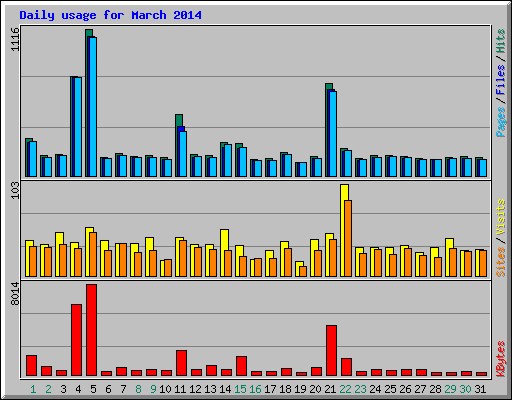The width and height of the screenshot is (512, 400).
Task: Click day 10 on the x-axis
Action: [x=165, y=389]
